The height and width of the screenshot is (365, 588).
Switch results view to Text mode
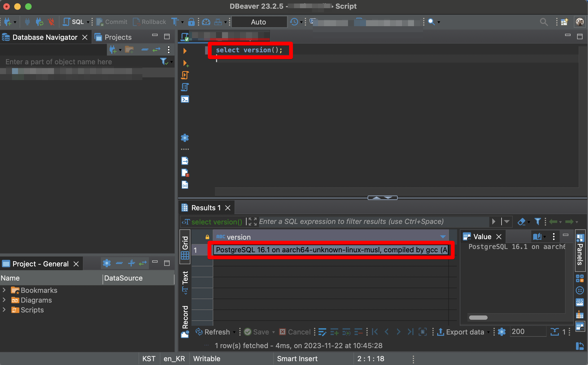(x=185, y=282)
